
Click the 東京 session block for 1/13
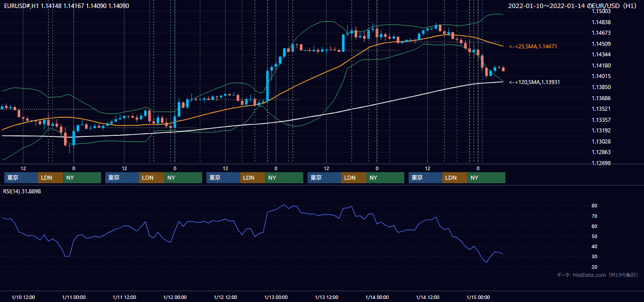tap(325, 178)
